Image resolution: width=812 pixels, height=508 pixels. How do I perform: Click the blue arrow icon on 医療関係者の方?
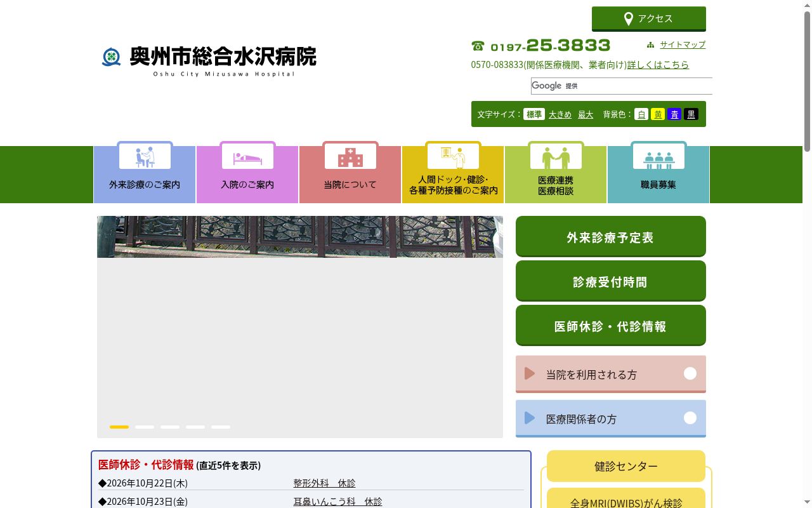pyautogui.click(x=530, y=418)
